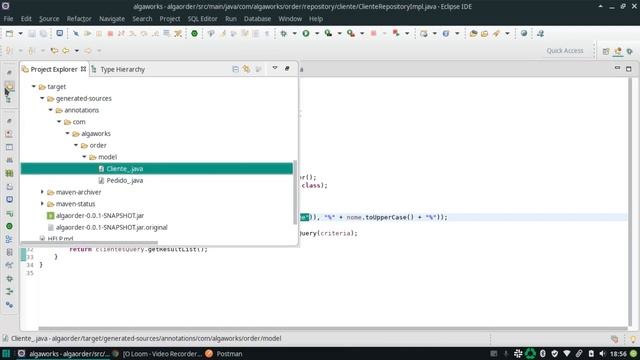Click the Last Edit Location icon

click(x=54, y=51)
